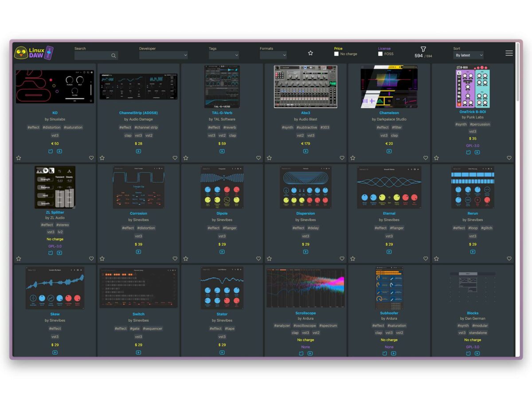Viewport: 532px width, 399px height.
Task: Open the hamburger menu in the header
Action: pos(509,53)
